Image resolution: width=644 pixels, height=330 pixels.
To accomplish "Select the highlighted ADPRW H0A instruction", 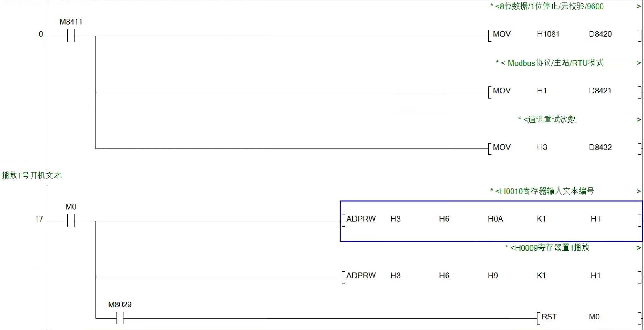I will point(491,221).
